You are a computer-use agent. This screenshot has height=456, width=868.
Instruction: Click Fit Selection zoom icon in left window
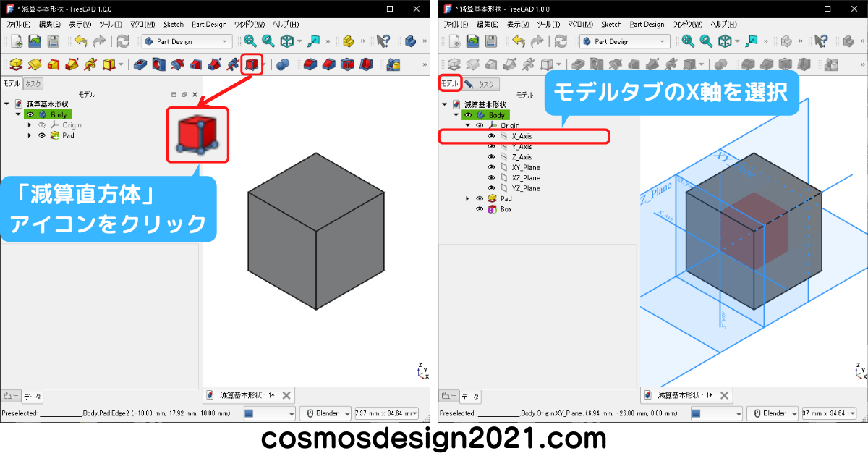pos(268,41)
